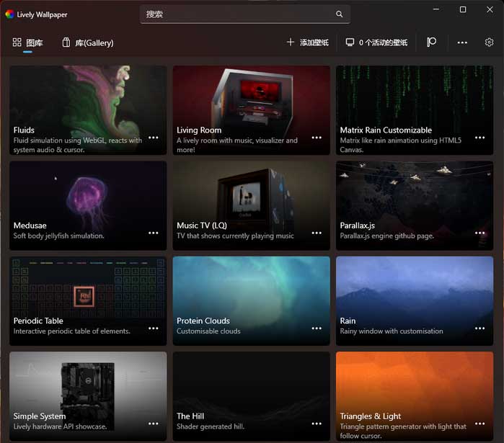
Task: Select The Hill wallpaper thumbnail
Action: coord(252,396)
